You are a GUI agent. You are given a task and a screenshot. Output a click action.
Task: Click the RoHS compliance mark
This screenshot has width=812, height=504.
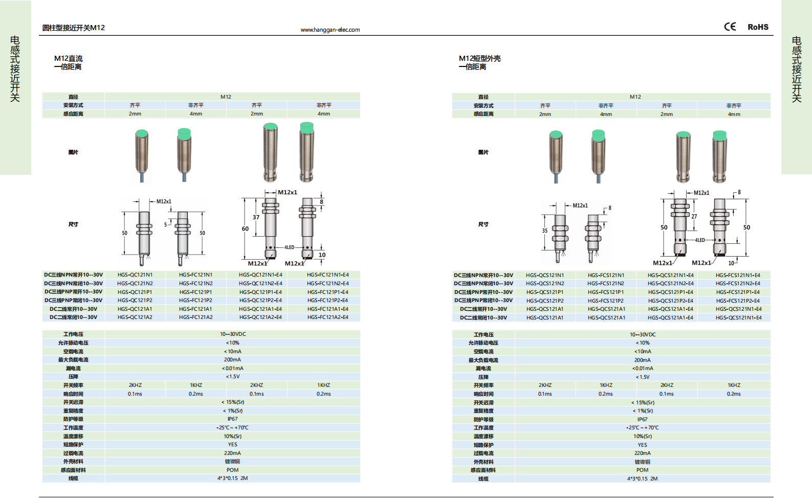tap(758, 27)
